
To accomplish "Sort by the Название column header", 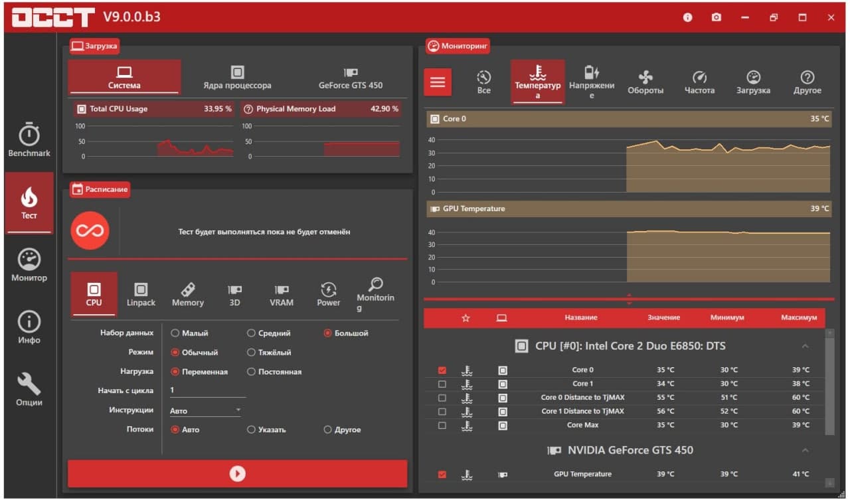I will [581, 318].
